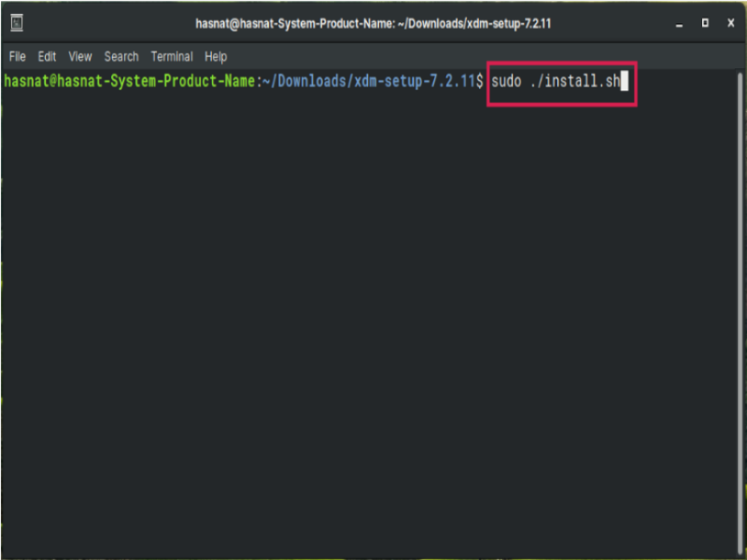Click the blue ~/Downloads/xdm-setup-7.2.11 path text
The image size is (747, 560).
click(x=369, y=81)
